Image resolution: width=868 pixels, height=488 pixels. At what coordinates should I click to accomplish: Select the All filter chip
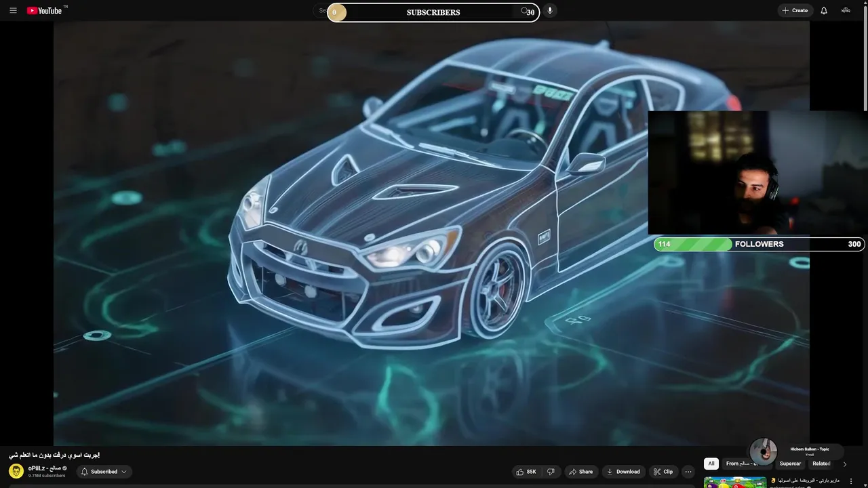[711, 464]
